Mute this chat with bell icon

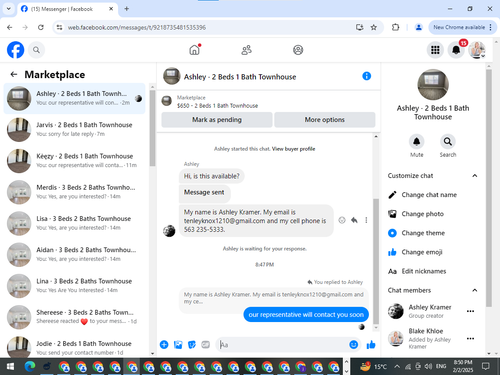pyautogui.click(x=417, y=142)
